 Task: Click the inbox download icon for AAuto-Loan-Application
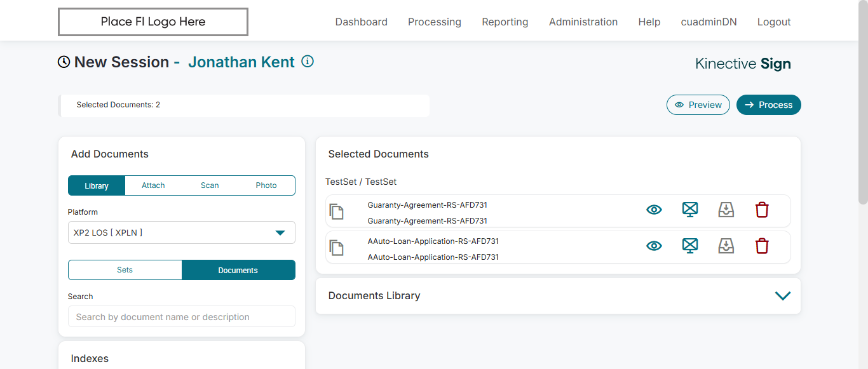[726, 246]
